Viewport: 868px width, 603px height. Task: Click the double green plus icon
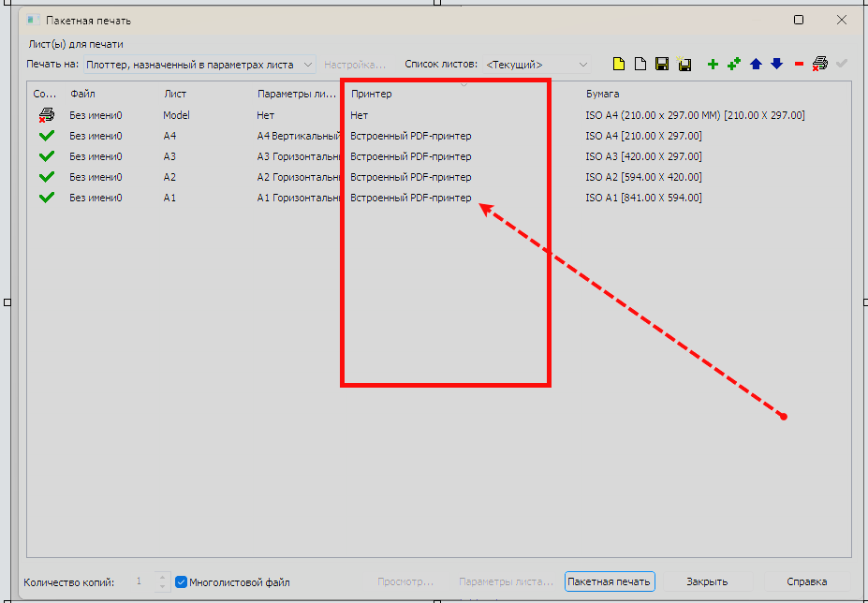734,65
